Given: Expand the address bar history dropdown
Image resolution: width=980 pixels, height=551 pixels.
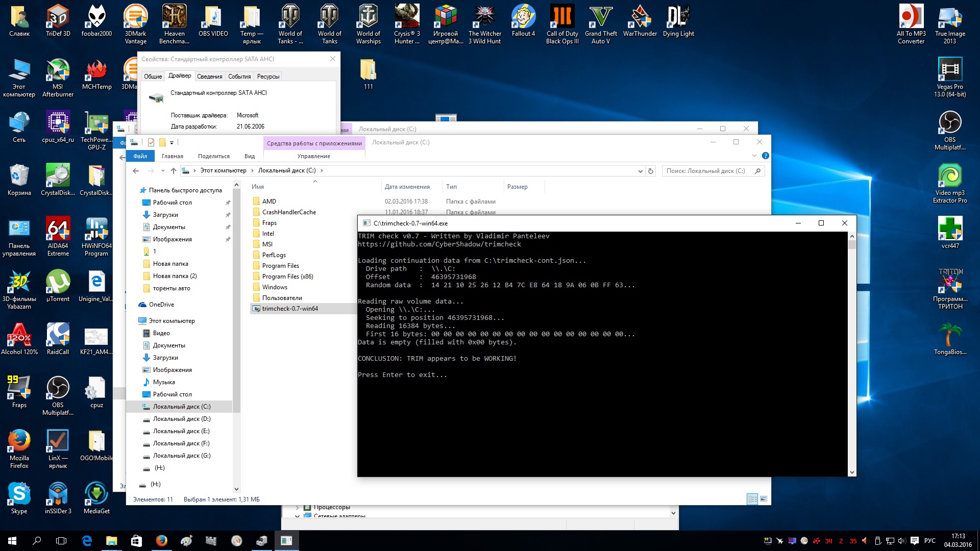Looking at the screenshot, I should 640,171.
